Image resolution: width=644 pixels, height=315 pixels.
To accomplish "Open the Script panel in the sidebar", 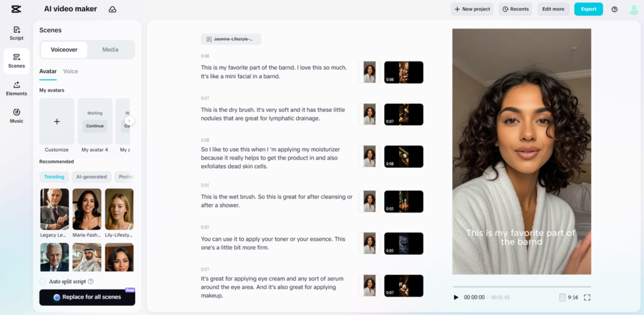I will pyautogui.click(x=16, y=33).
